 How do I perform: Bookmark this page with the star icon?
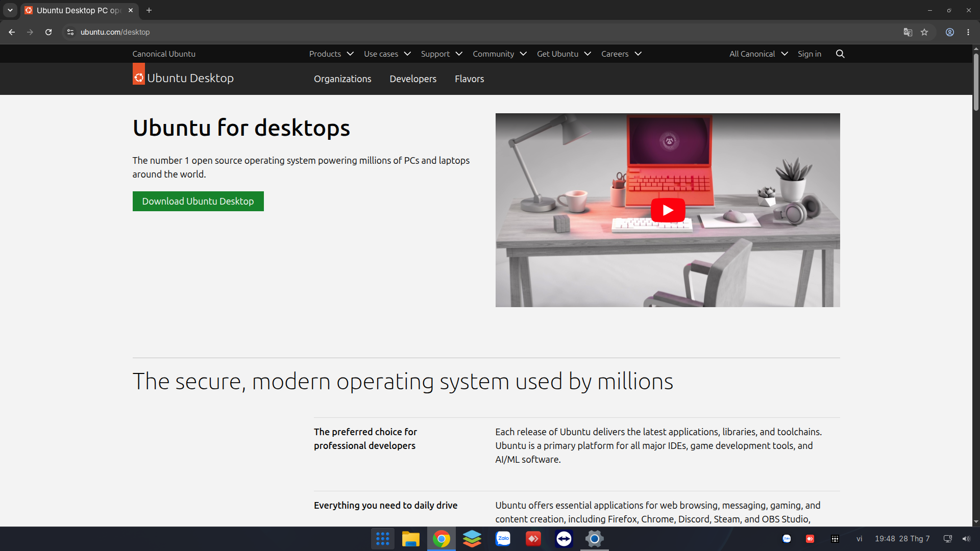coord(924,32)
